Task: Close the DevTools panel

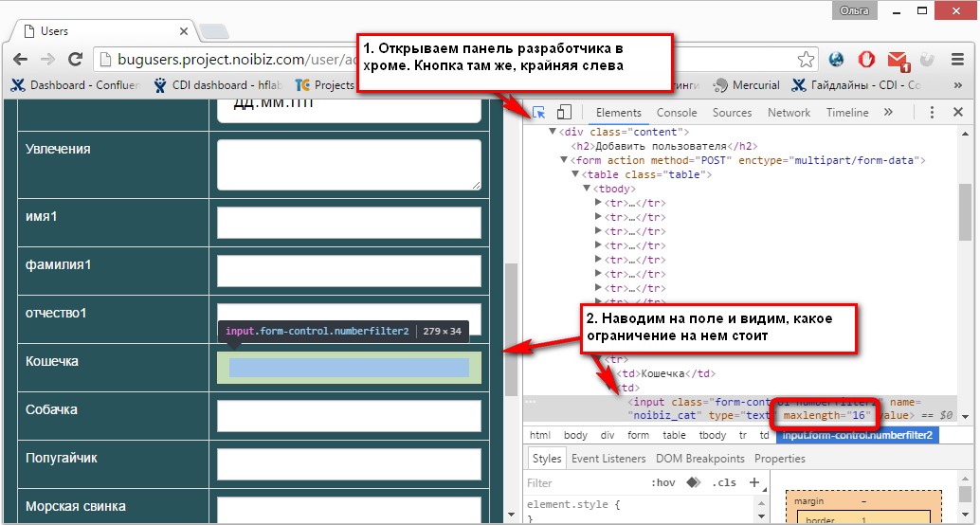Action: [x=957, y=113]
